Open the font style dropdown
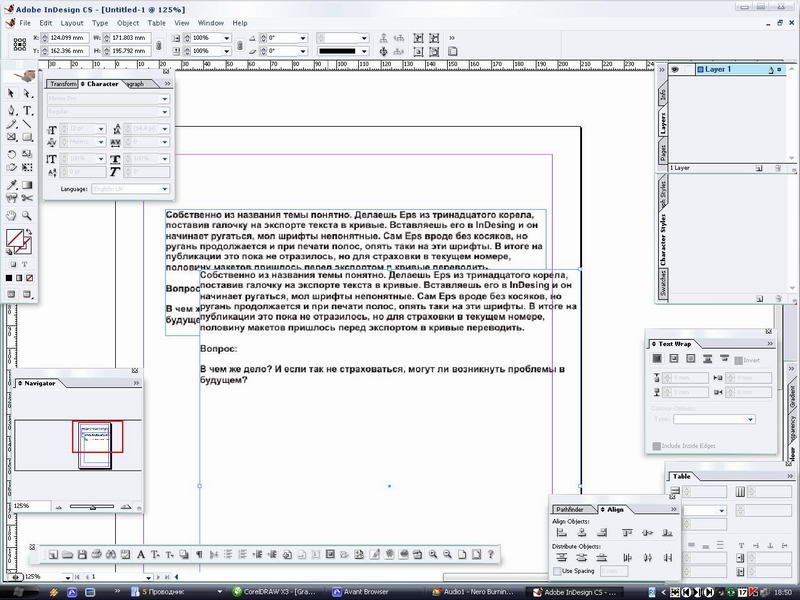 (x=165, y=112)
